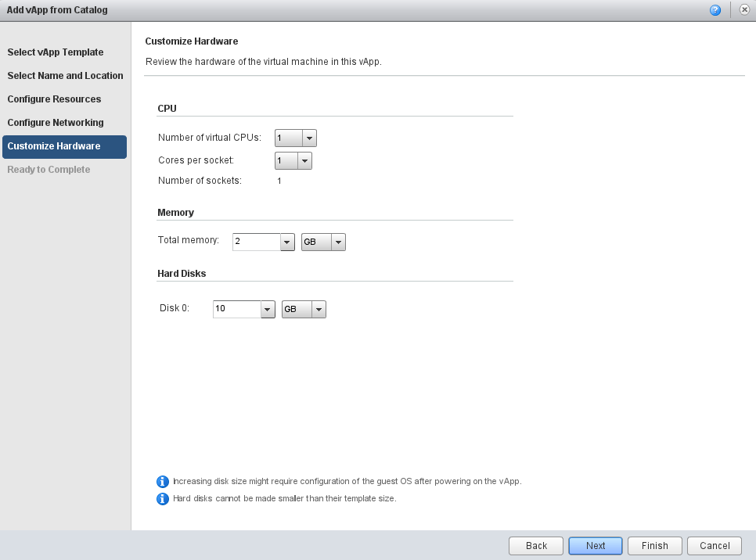Select the Customize Hardware step
This screenshot has width=756, height=560.
(x=54, y=146)
